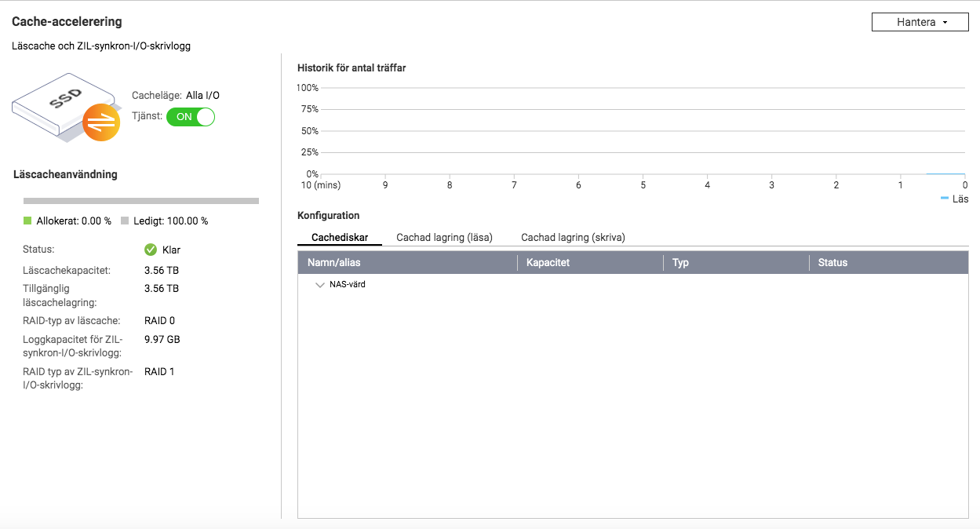Screen dimensions: 980x529
Task: Click the NAS-värd row label
Action: pos(347,284)
